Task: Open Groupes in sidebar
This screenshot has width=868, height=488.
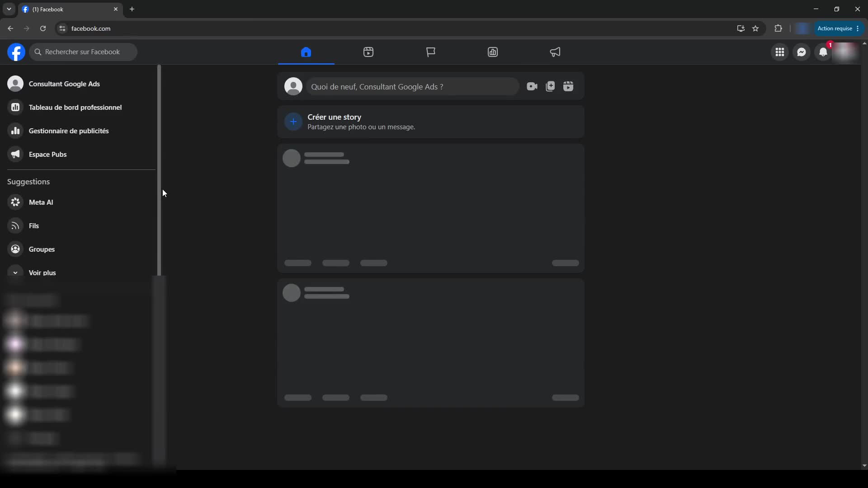Action: coord(80,249)
